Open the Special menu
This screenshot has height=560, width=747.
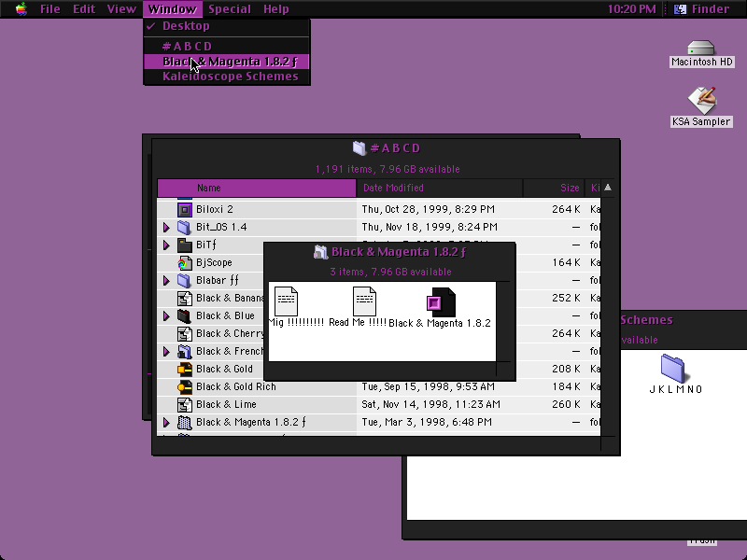tap(230, 9)
